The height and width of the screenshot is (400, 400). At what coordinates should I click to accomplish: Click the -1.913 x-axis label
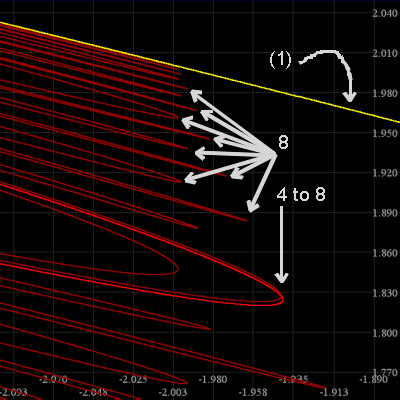[x=333, y=392]
